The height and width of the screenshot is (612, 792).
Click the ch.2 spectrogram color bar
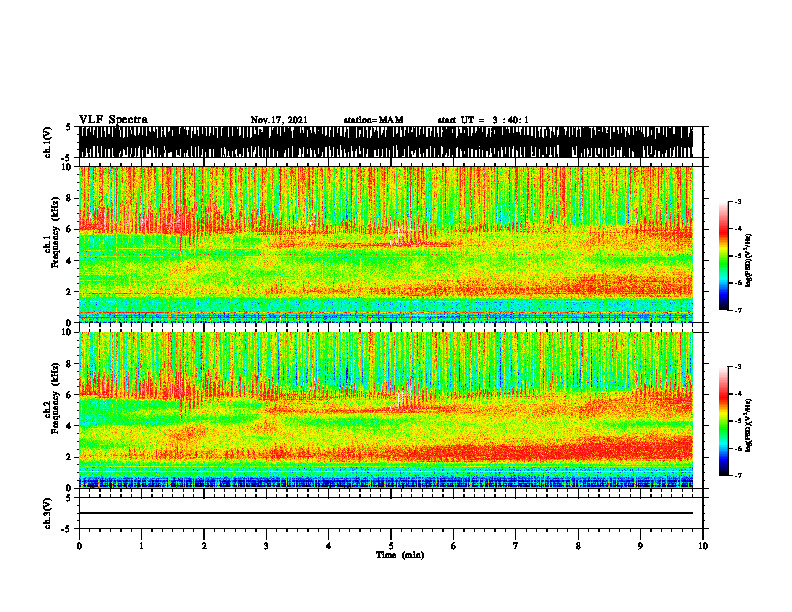pyautogui.click(x=723, y=421)
